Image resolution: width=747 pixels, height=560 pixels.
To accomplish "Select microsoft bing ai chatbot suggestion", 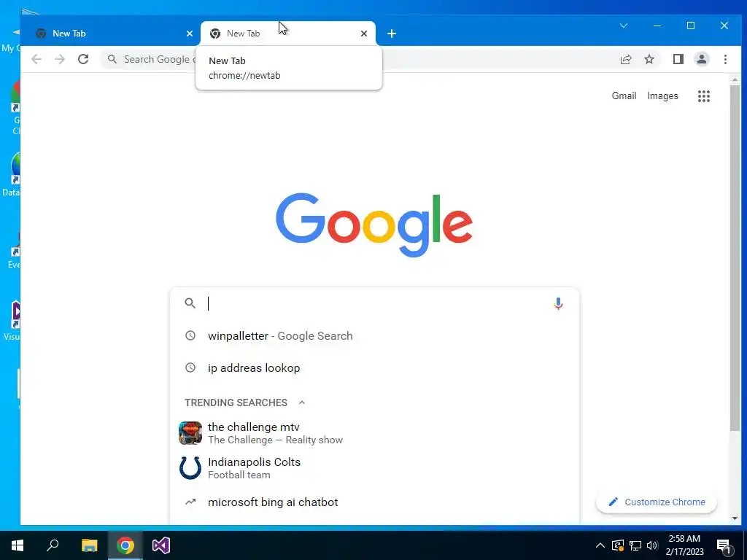I will coord(374,502).
